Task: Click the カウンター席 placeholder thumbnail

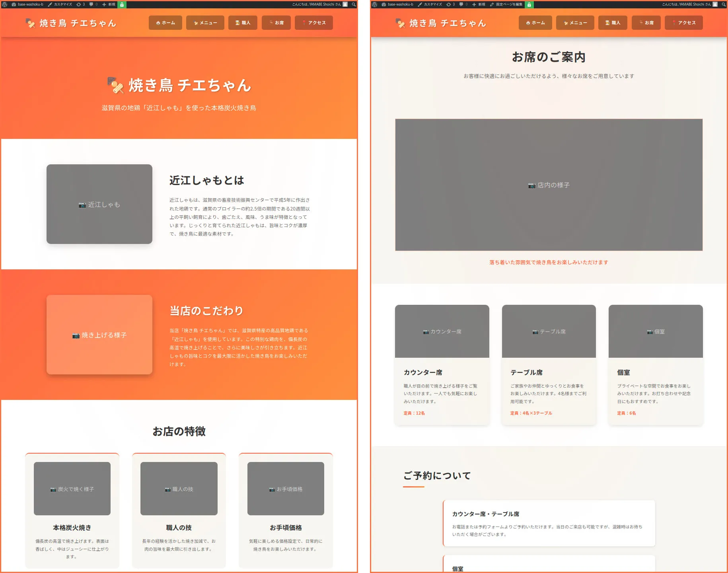Action: click(442, 331)
